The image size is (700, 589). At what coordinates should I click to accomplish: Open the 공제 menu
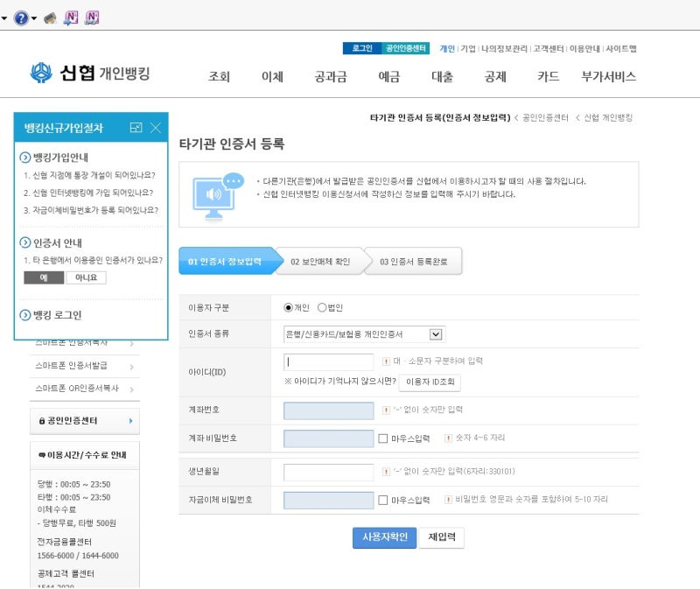click(495, 77)
